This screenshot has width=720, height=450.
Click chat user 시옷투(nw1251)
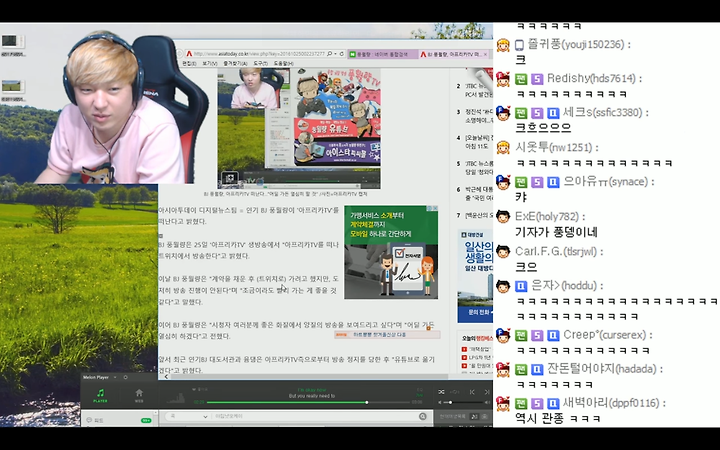point(554,147)
